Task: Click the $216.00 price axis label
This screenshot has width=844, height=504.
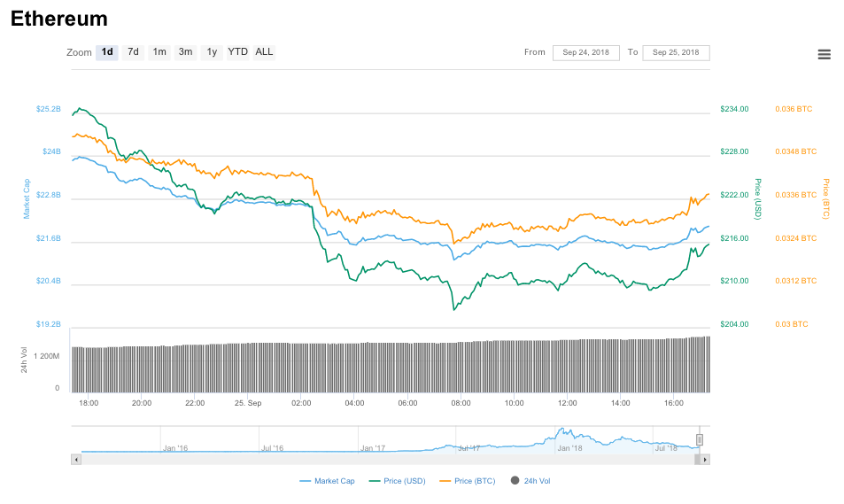Action: click(734, 238)
